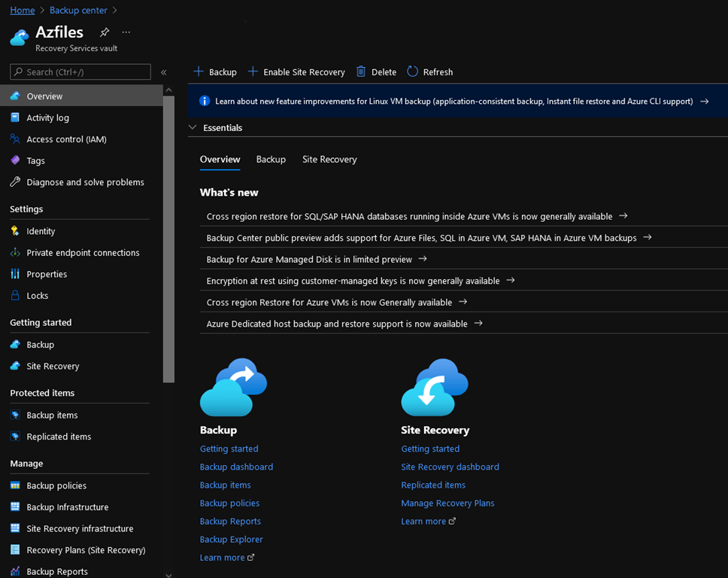Screen dimensions: 728x578
Task: Click Enable Site Recovery in the toolbar
Action: (x=296, y=72)
